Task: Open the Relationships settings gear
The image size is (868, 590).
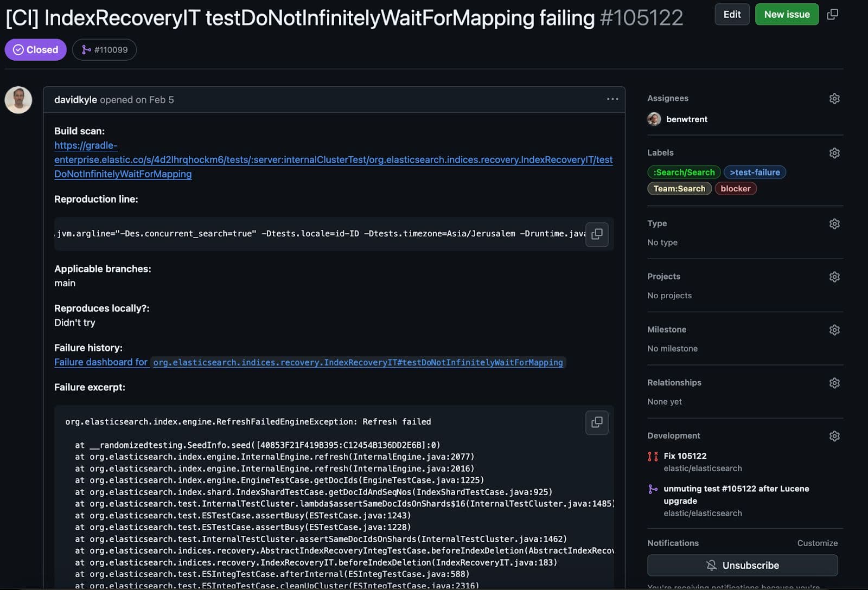Action: [834, 383]
